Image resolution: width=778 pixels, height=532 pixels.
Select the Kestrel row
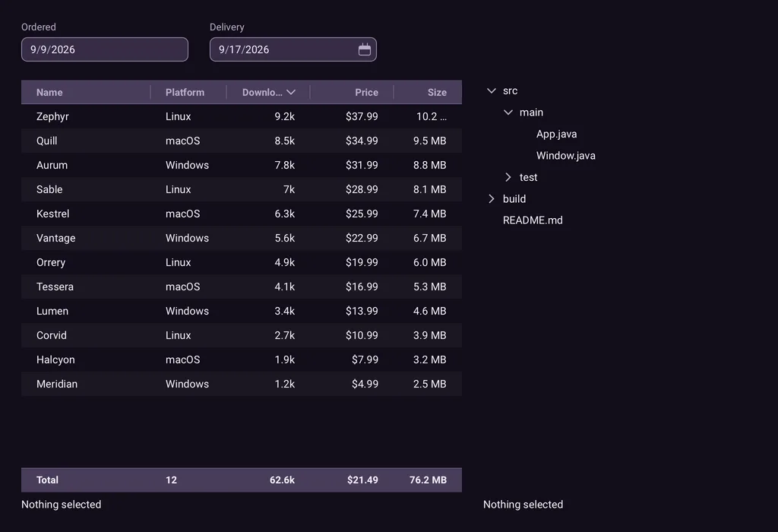click(241, 214)
